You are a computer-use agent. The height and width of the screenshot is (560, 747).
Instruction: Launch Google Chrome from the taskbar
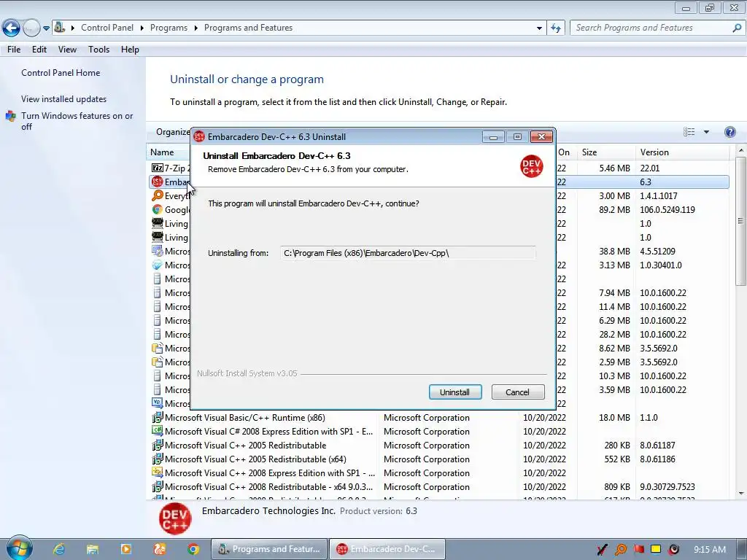coord(193,549)
